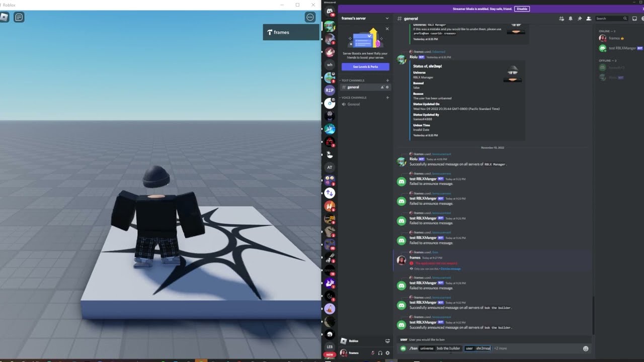Click Riolu bot name in Status message
This screenshot has width=644, height=362.
click(x=414, y=57)
